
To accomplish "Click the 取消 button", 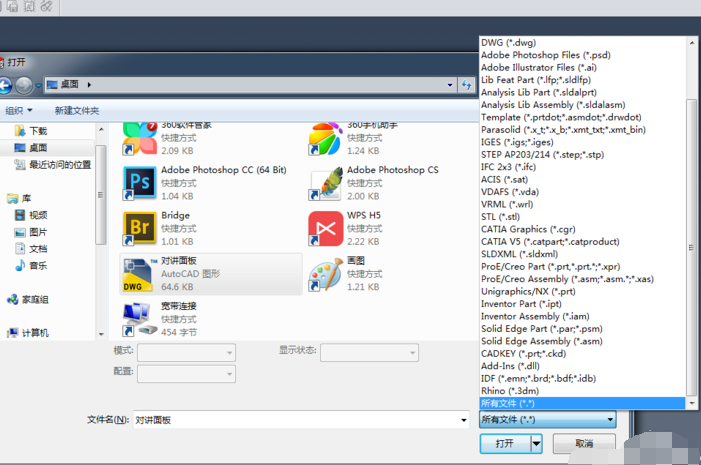I will tap(584, 444).
